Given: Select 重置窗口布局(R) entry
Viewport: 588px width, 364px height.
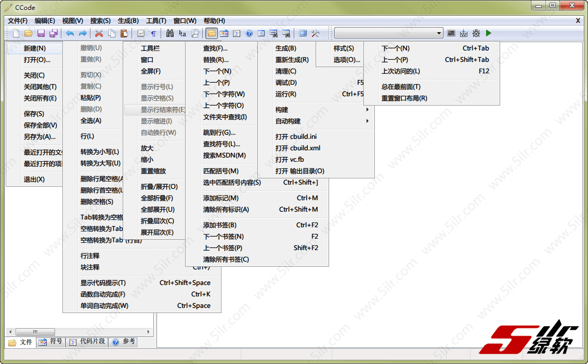Looking at the screenshot, I should pyautogui.click(x=404, y=98).
